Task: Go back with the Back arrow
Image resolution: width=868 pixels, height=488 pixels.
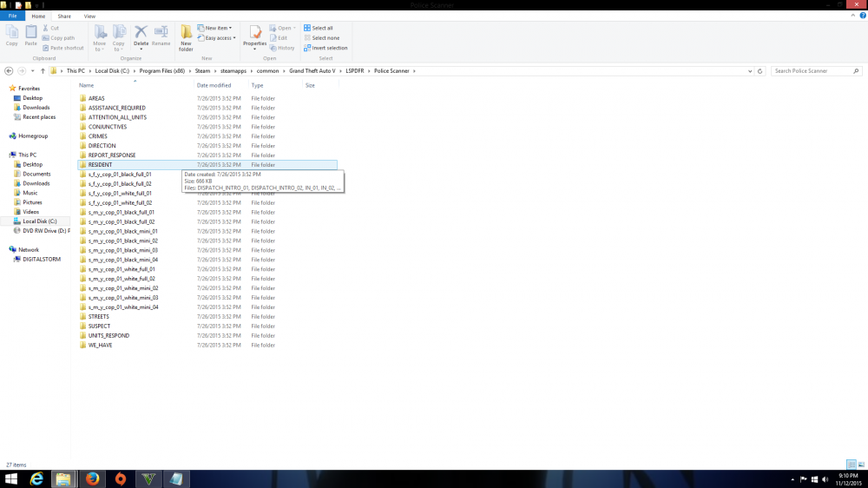Action: [x=9, y=71]
